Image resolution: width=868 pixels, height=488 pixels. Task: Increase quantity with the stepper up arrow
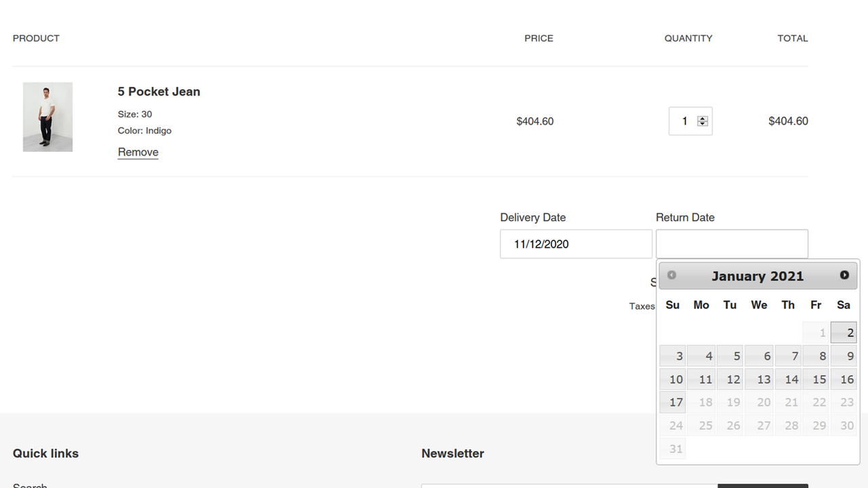[702, 117]
